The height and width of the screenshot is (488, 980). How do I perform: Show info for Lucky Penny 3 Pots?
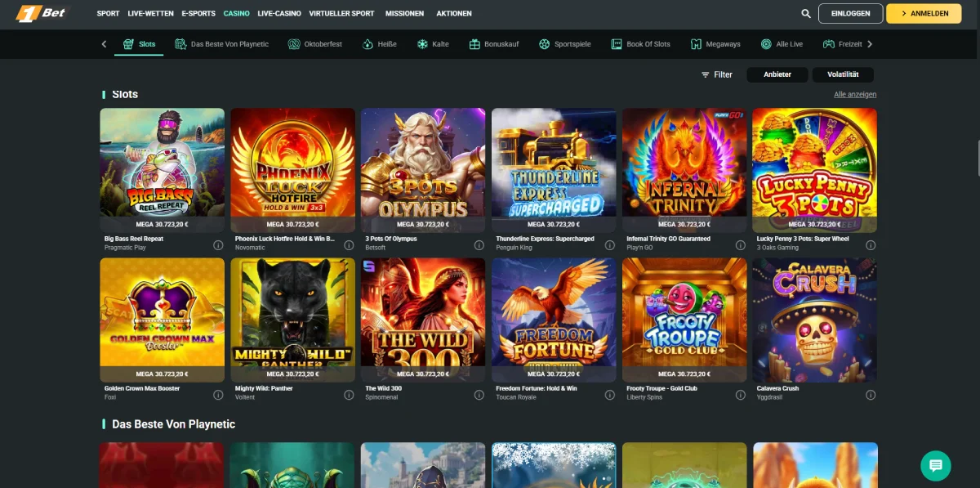click(x=871, y=244)
